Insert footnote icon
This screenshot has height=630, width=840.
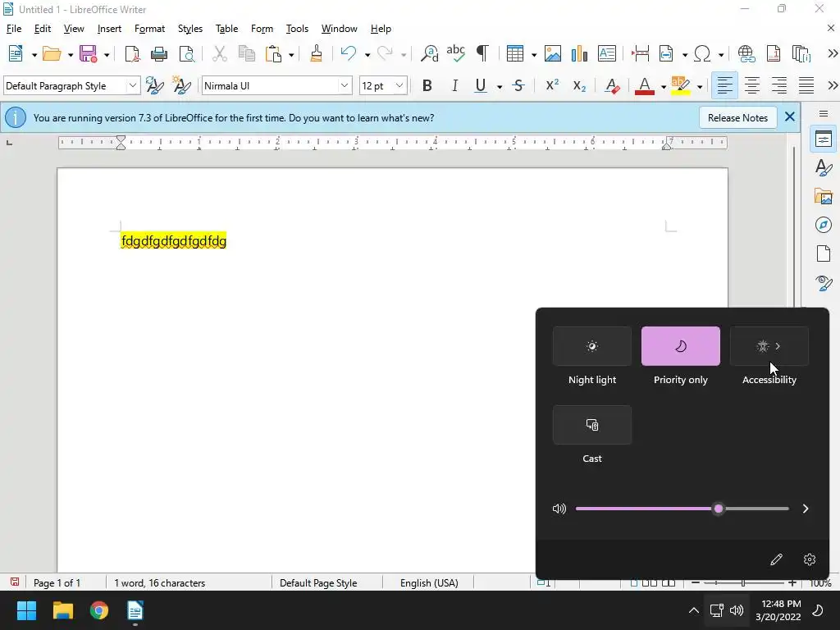pos(774,53)
